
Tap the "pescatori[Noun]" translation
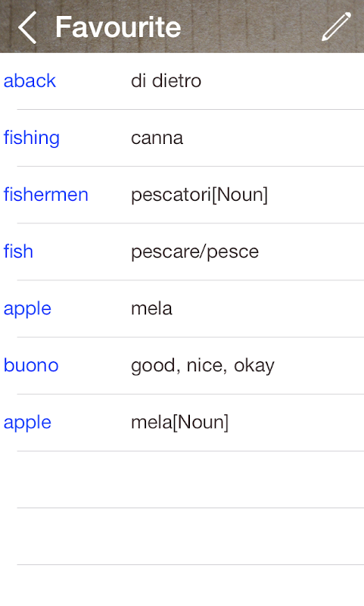[199, 195]
